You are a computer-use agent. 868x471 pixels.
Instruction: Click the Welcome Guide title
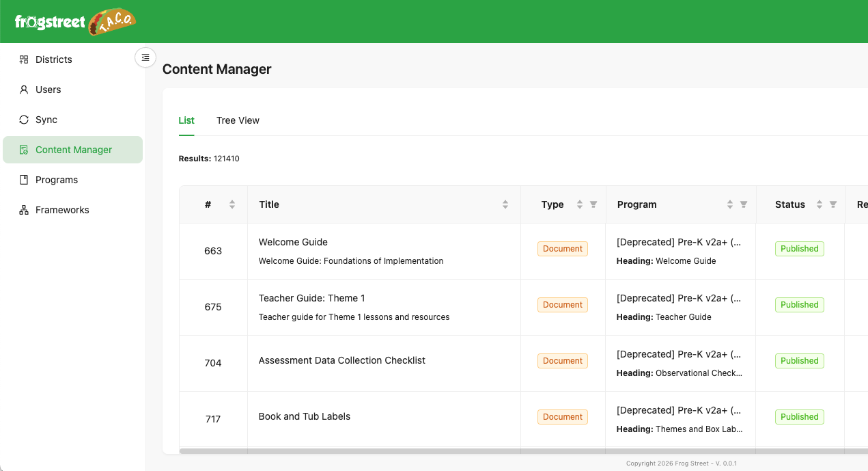pyautogui.click(x=293, y=242)
